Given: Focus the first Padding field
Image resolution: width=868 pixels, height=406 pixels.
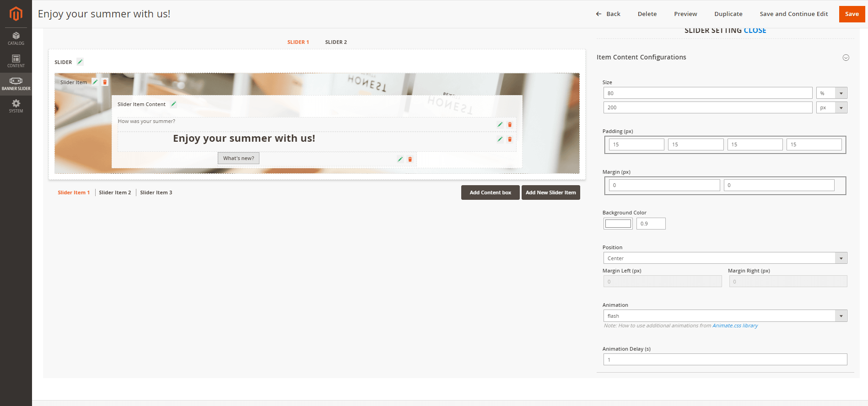Looking at the screenshot, I should click(x=636, y=144).
